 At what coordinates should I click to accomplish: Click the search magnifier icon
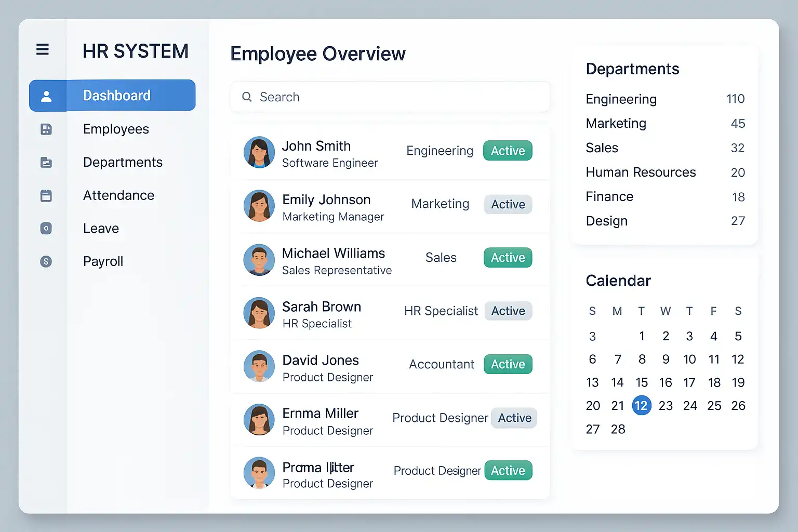tap(247, 97)
